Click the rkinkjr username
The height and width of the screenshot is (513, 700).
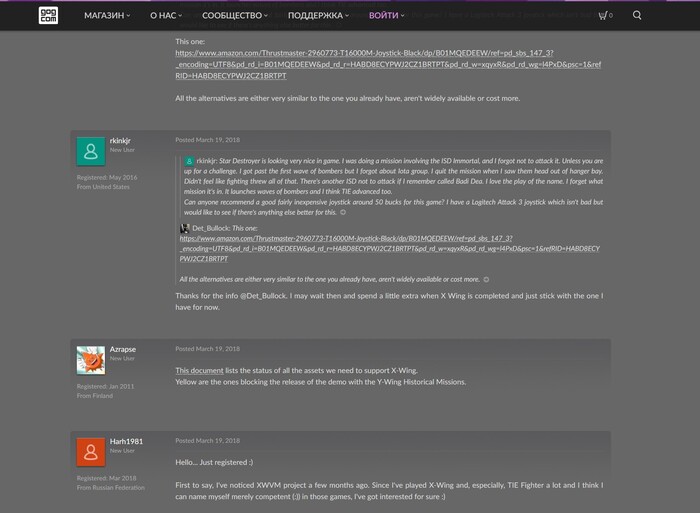click(x=122, y=141)
